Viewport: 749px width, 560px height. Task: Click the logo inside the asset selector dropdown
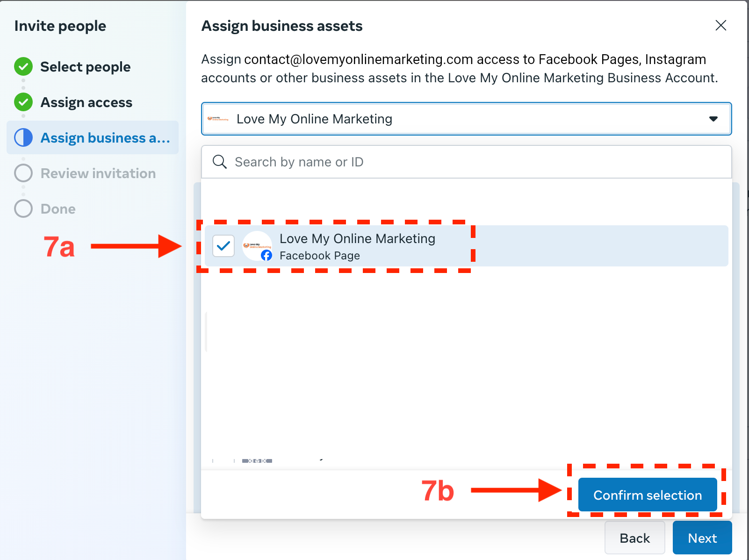[218, 119]
